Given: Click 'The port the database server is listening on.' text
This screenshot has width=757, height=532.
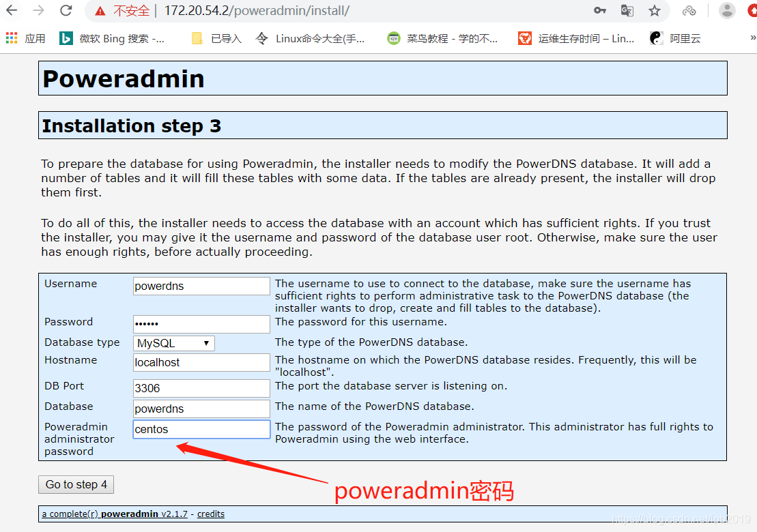Looking at the screenshot, I should [x=391, y=386].
